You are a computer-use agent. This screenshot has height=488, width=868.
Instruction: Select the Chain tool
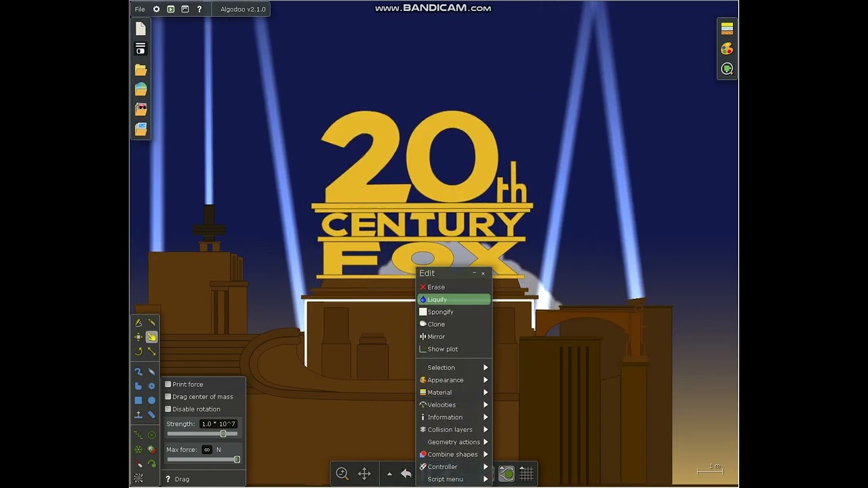pyautogui.click(x=151, y=414)
